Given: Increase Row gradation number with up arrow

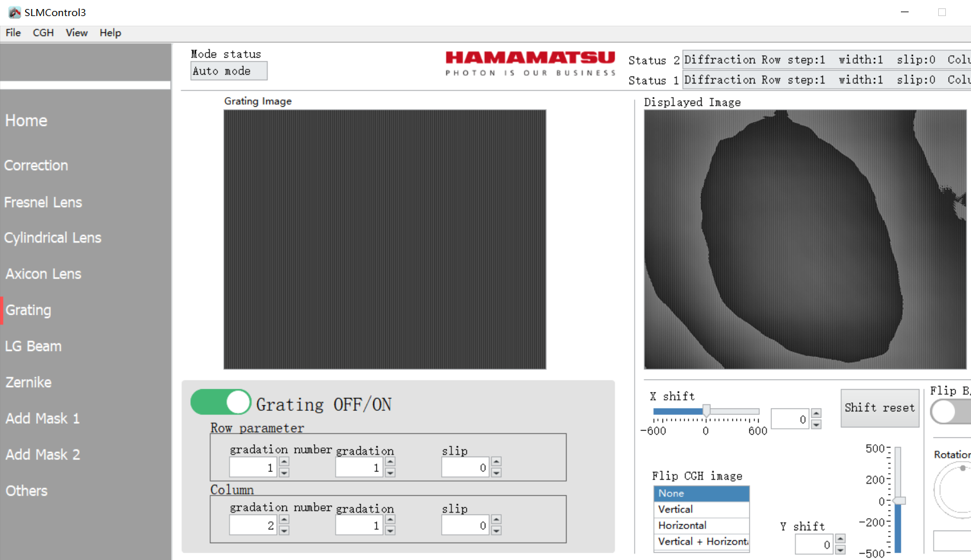Looking at the screenshot, I should (x=284, y=463).
